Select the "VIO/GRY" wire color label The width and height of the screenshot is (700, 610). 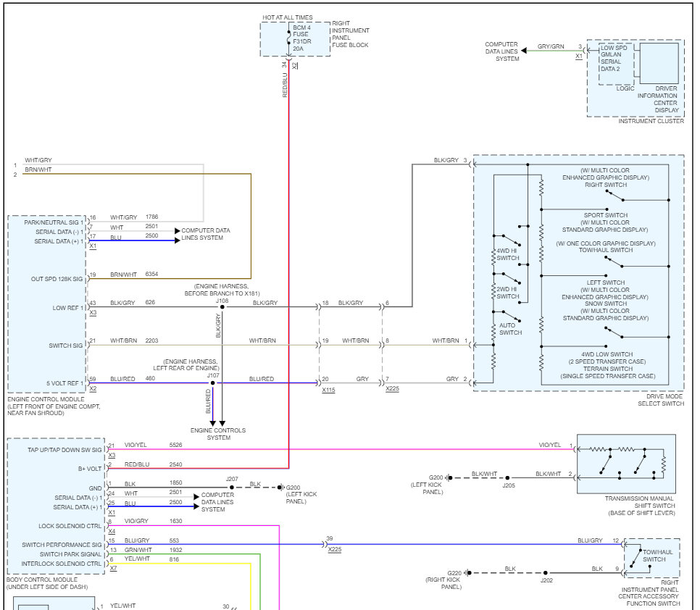pyautogui.click(x=137, y=521)
